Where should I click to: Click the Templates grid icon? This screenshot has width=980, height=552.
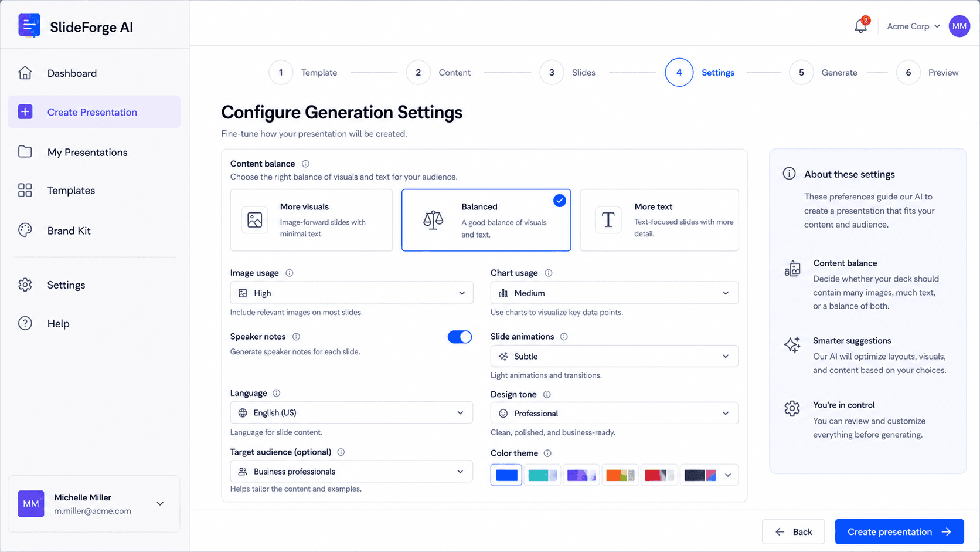pyautogui.click(x=25, y=190)
